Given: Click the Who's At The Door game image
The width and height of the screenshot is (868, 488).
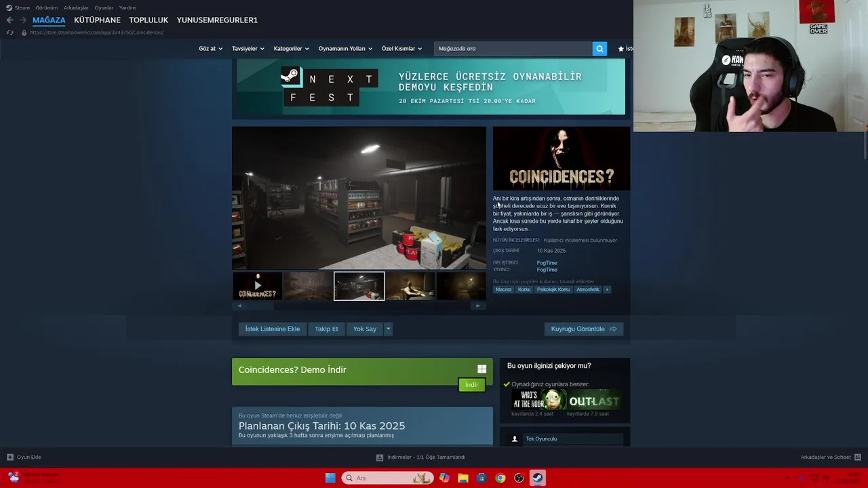Looking at the screenshot, I should [539, 399].
